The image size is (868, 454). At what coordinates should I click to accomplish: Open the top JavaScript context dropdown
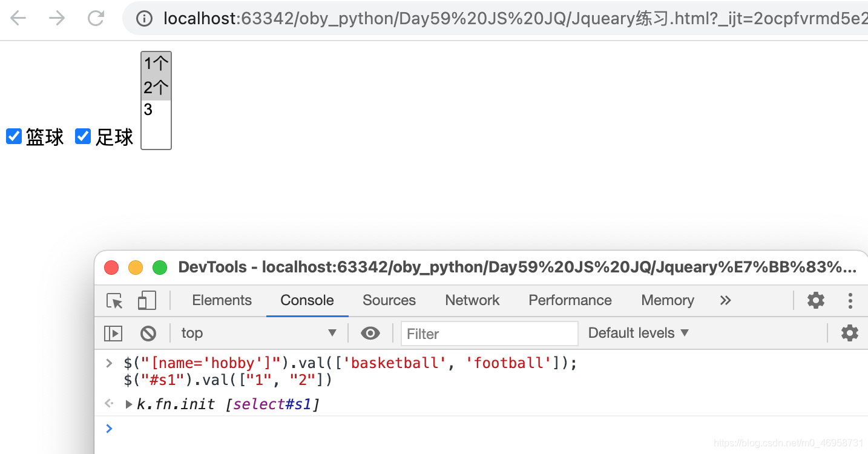pos(258,333)
